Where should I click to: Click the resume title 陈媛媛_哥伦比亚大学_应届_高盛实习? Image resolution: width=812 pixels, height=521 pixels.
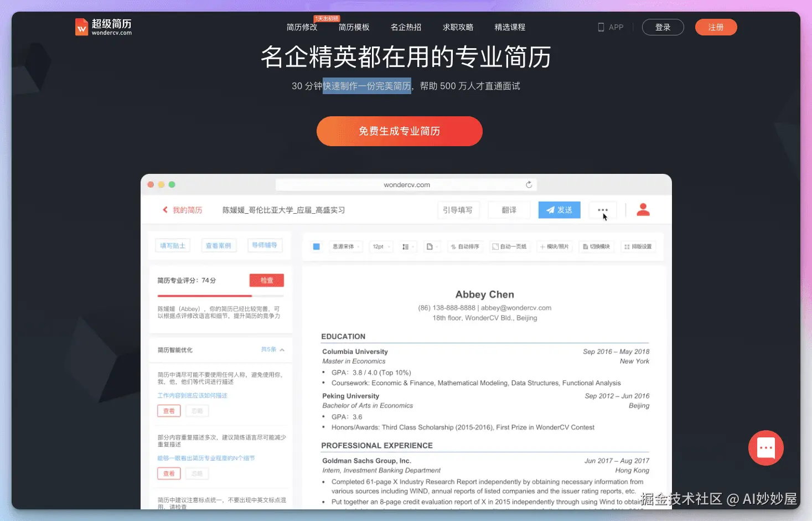point(283,210)
